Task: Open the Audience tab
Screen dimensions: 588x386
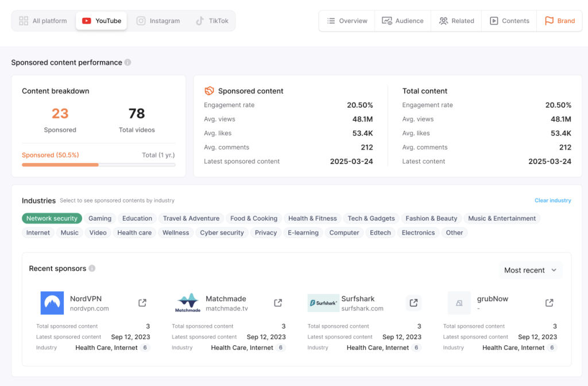Action: pos(403,21)
